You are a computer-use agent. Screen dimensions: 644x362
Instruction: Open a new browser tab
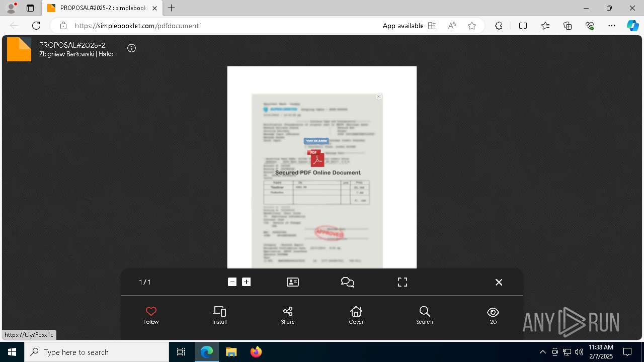[172, 8]
